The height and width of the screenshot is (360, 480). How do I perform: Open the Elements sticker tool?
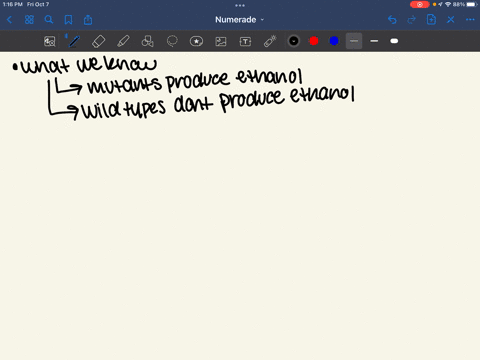coord(196,41)
